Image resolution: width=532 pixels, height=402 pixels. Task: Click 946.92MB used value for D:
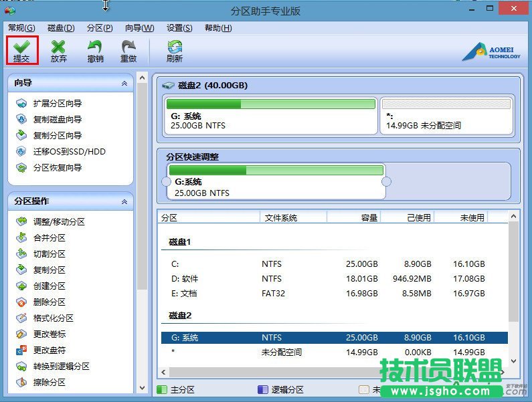[412, 278]
